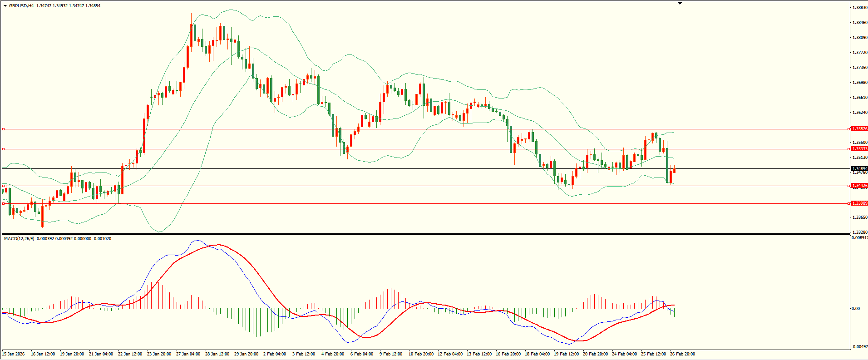Click the 1.38830 price scale label
The width and height of the screenshot is (868, 360).
(x=860, y=8)
